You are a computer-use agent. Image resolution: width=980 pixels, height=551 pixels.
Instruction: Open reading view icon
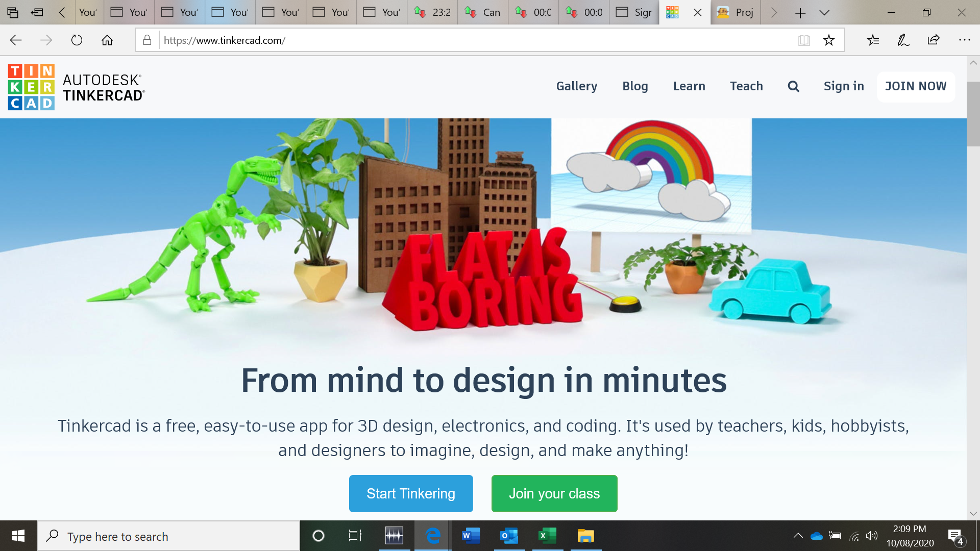(804, 40)
